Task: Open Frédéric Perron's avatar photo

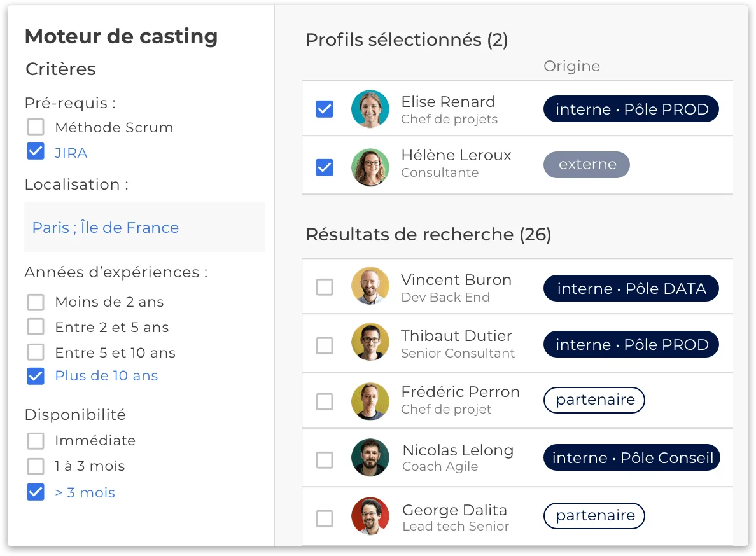Action: [x=370, y=401]
